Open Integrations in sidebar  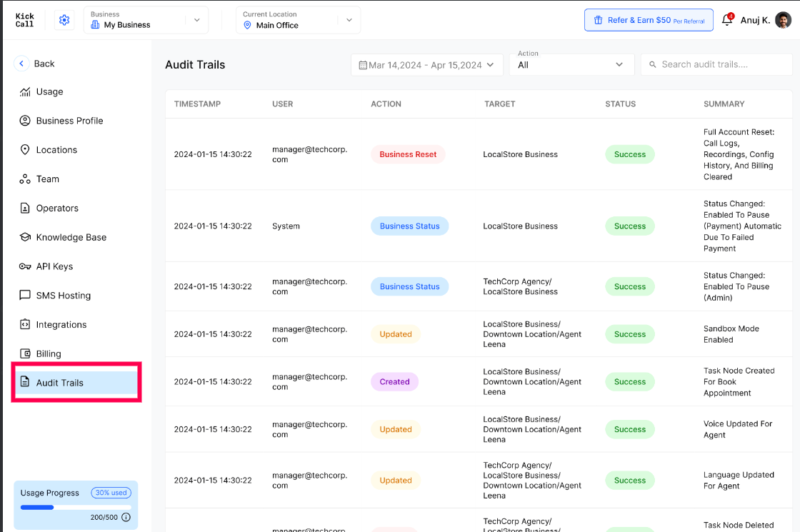(x=61, y=324)
